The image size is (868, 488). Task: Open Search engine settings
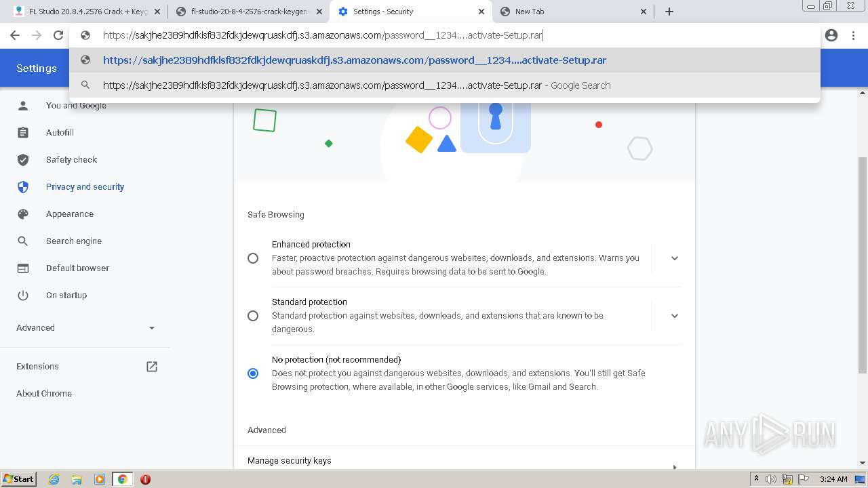coord(74,241)
